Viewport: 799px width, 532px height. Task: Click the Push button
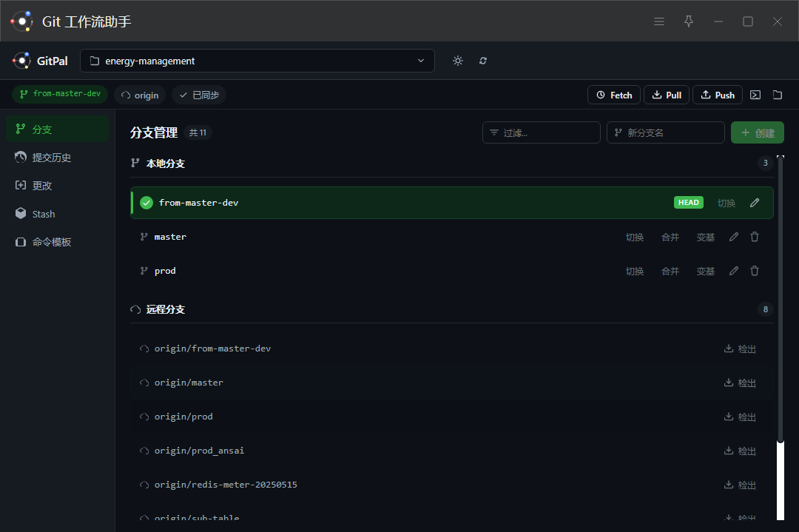coord(718,95)
